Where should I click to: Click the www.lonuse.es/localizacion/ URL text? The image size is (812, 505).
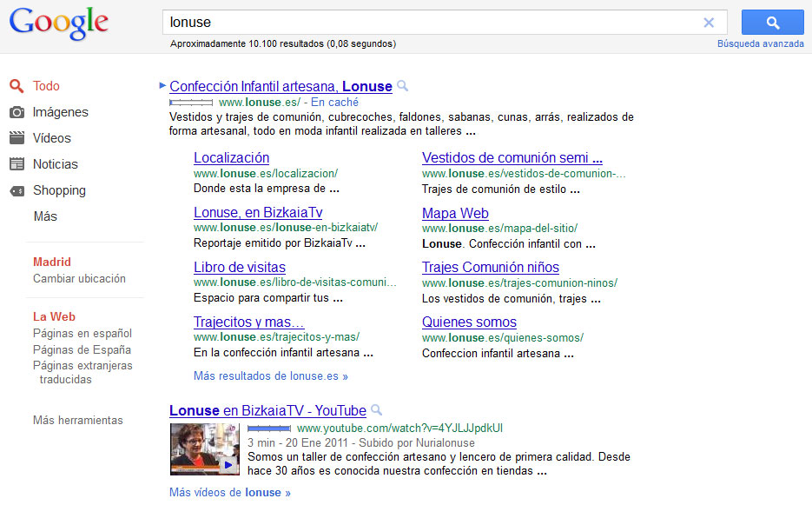tap(266, 174)
